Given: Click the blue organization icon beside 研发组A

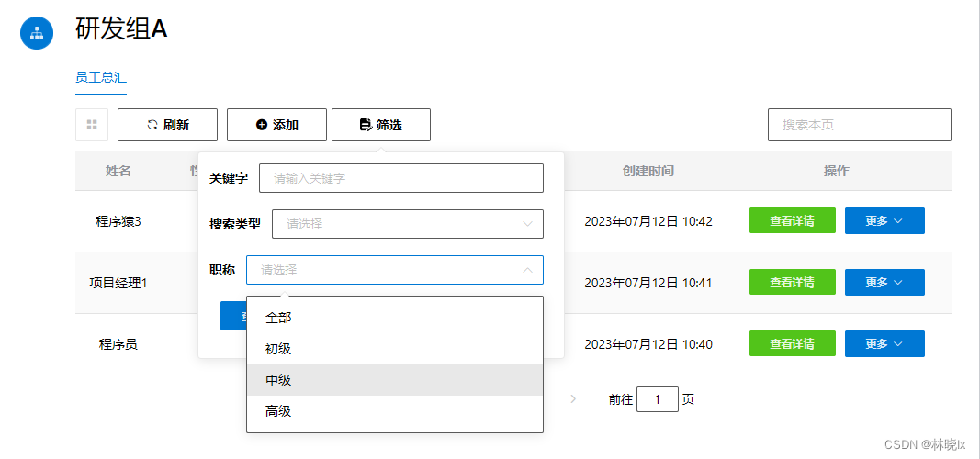Looking at the screenshot, I should click(37, 33).
